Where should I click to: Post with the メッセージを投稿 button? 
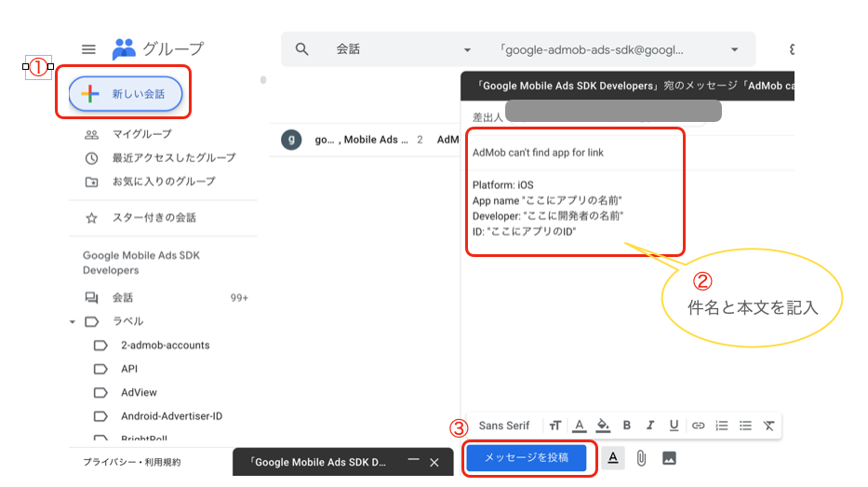[x=527, y=457]
